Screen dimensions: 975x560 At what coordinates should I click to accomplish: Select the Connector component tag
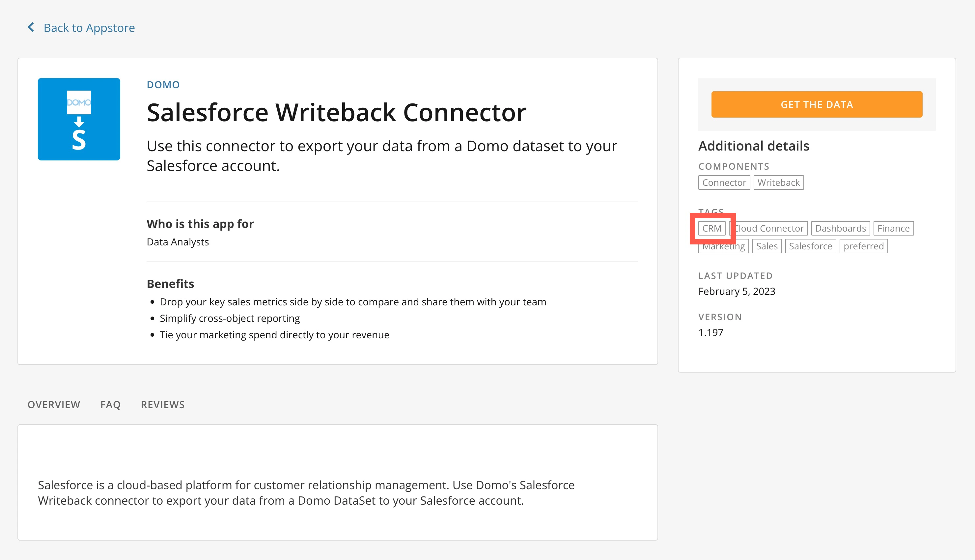click(x=724, y=183)
